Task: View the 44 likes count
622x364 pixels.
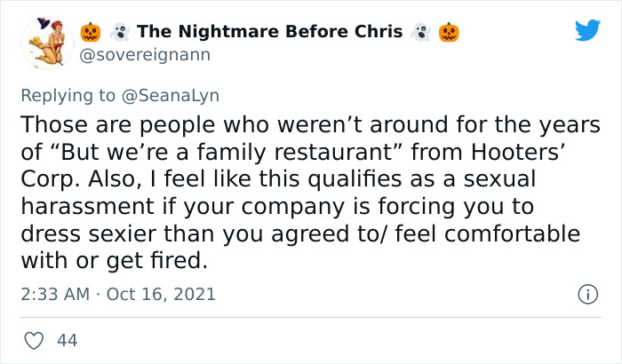Action: 66,339
